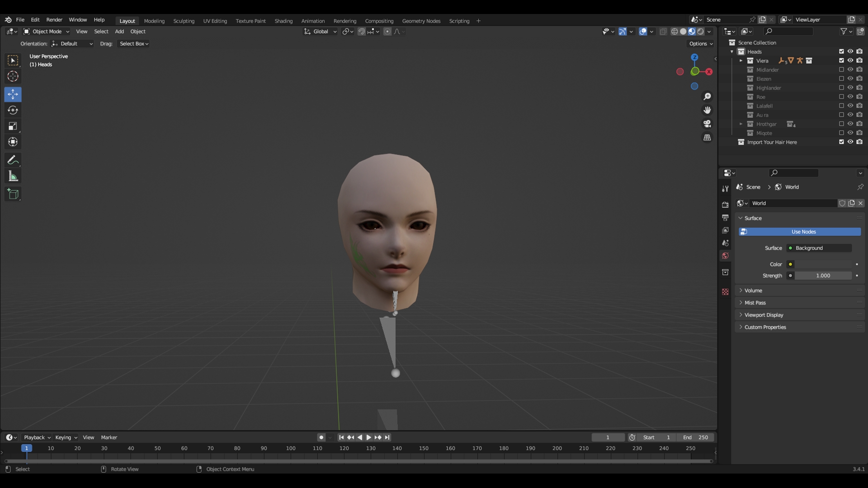Open Texture properties checker icon

tap(725, 292)
